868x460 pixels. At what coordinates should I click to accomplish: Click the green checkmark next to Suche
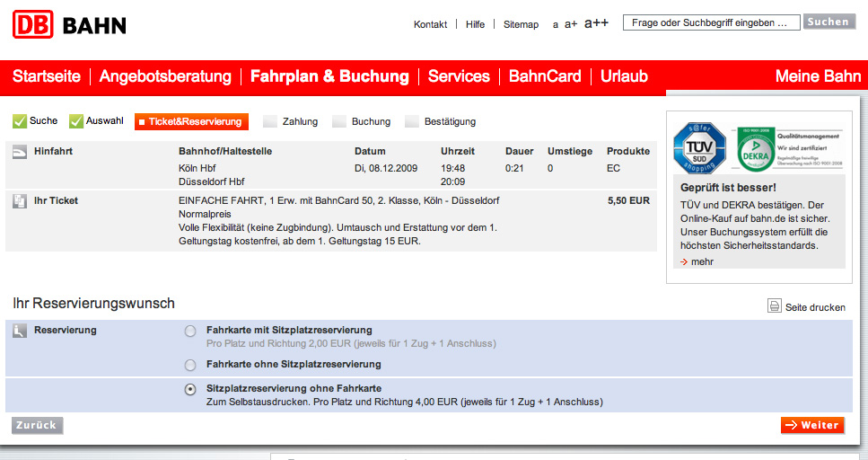point(20,120)
